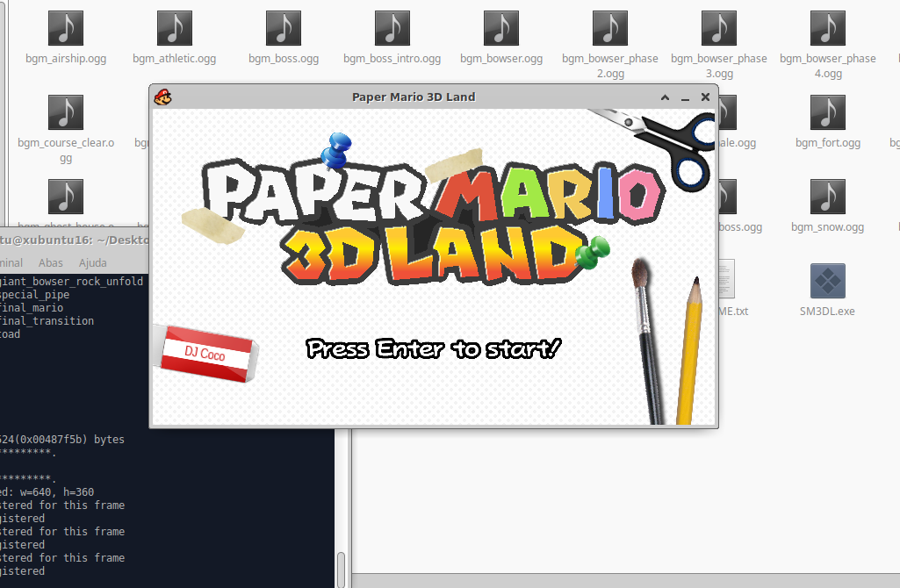
Task: Click the DJ Coco eraser in the game
Action: (206, 354)
